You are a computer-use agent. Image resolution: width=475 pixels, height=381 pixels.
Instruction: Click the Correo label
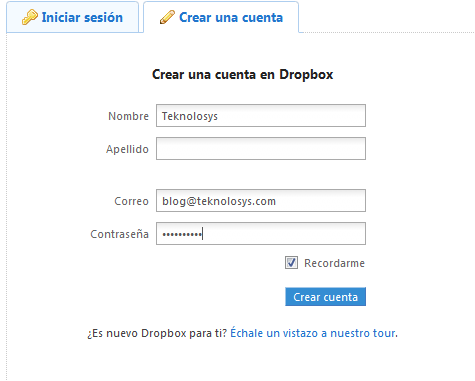(x=131, y=201)
